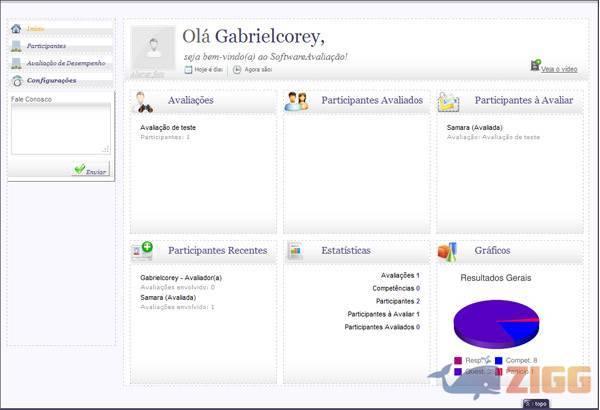Click the Participantes Avaliados panel title
The width and height of the screenshot is (600, 410).
(372, 100)
